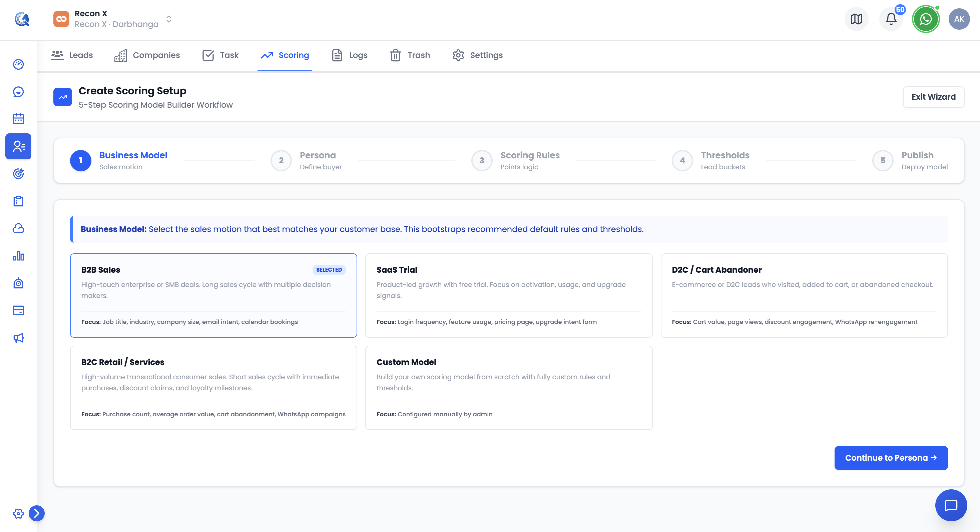Screen dimensions: 980x532
Task: Open the gear settings icon at sidebar bottom
Action: [18, 513]
